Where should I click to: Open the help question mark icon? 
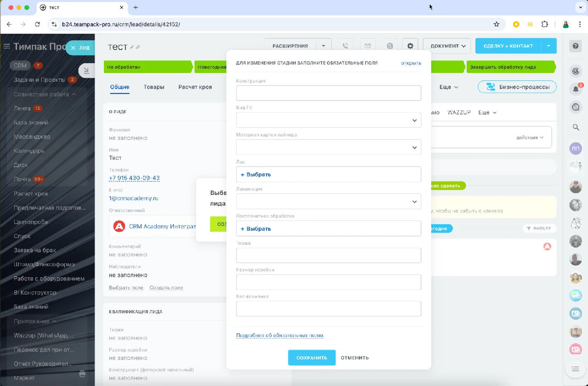tap(575, 46)
